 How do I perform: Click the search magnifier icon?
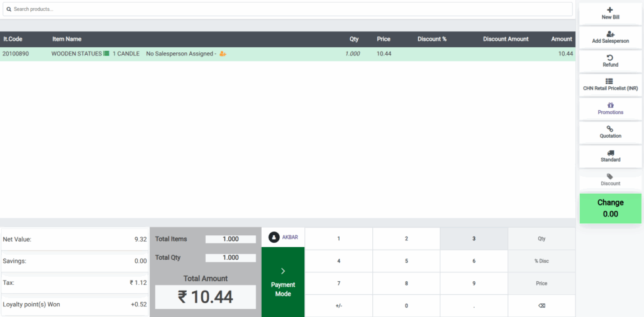9,9
